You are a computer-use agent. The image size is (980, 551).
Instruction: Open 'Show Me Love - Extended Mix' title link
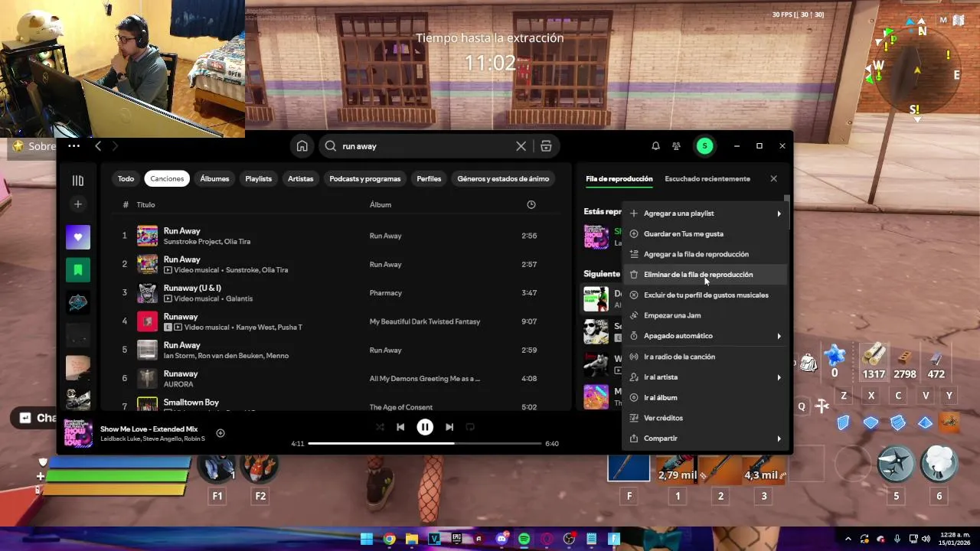pyautogui.click(x=149, y=429)
